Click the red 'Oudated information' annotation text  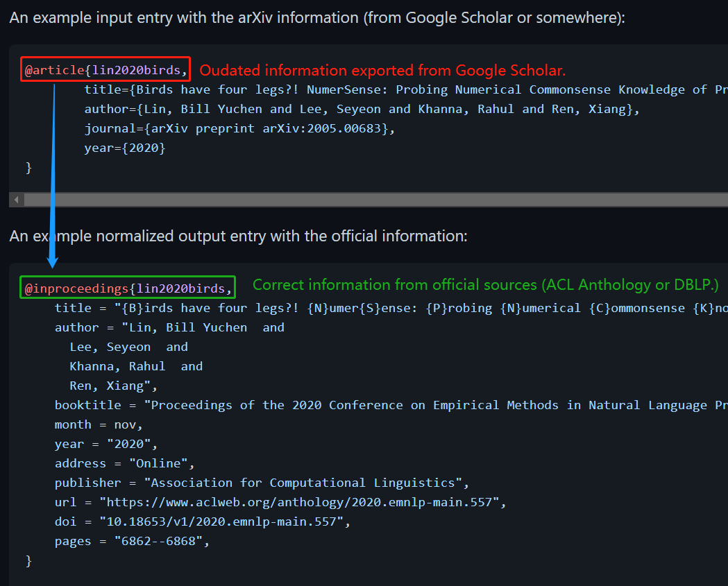click(382, 70)
